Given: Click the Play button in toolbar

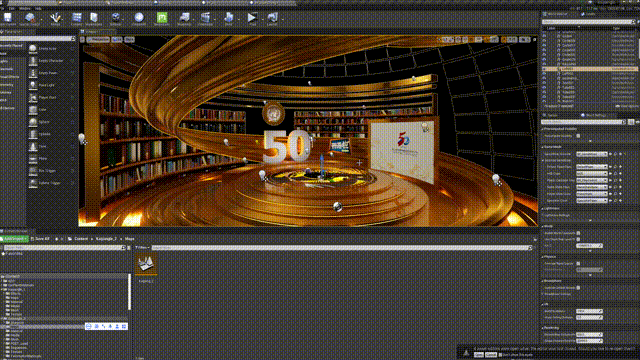Looking at the screenshot, I should tap(252, 18).
